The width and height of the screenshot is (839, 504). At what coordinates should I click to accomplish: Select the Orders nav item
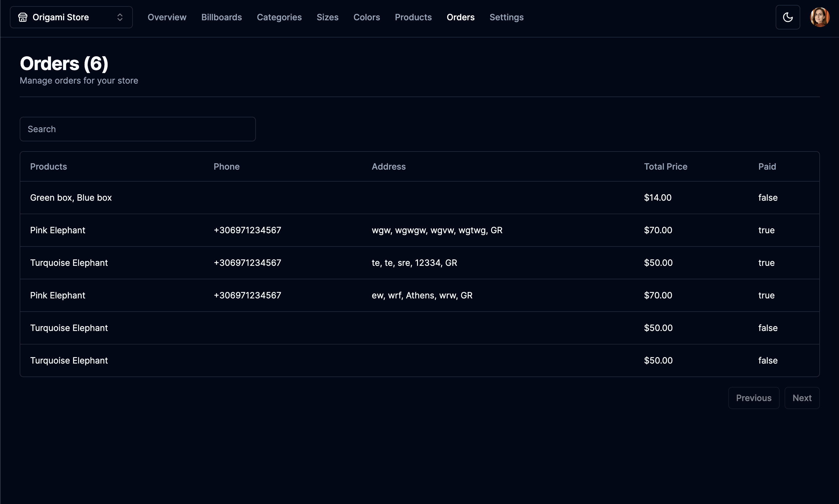tap(460, 17)
